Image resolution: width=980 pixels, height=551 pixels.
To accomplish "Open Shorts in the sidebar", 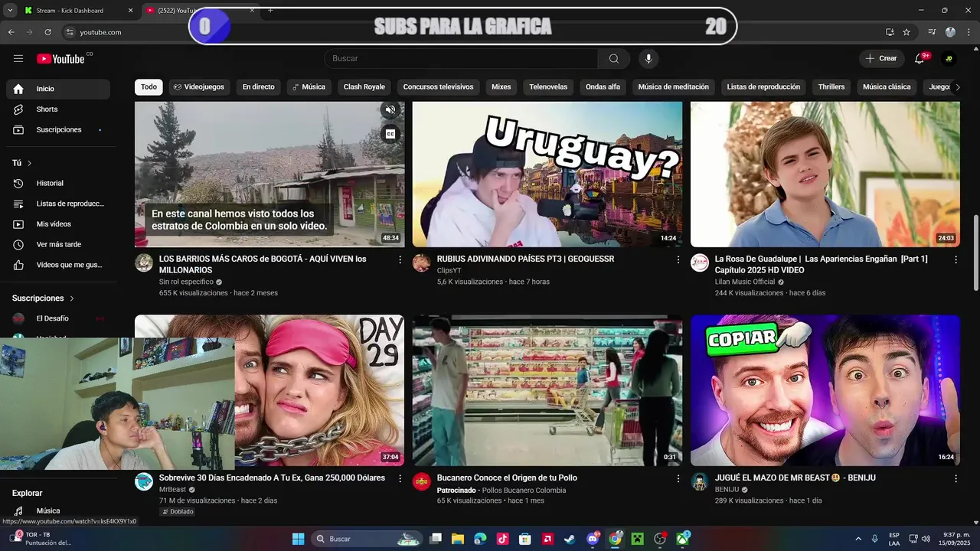I will click(x=58, y=109).
